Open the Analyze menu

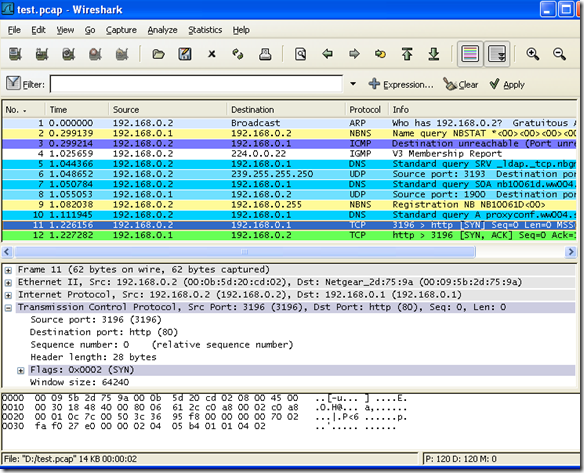162,30
